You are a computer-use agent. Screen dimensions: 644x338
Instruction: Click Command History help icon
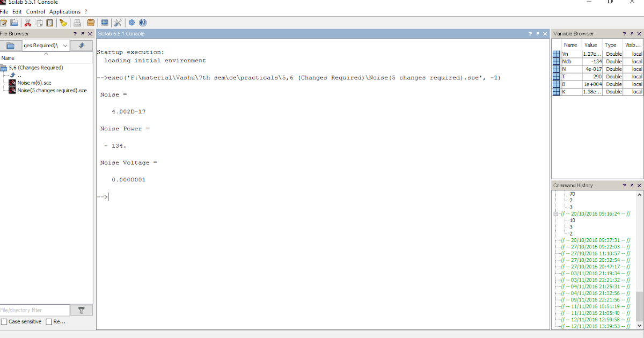point(625,186)
